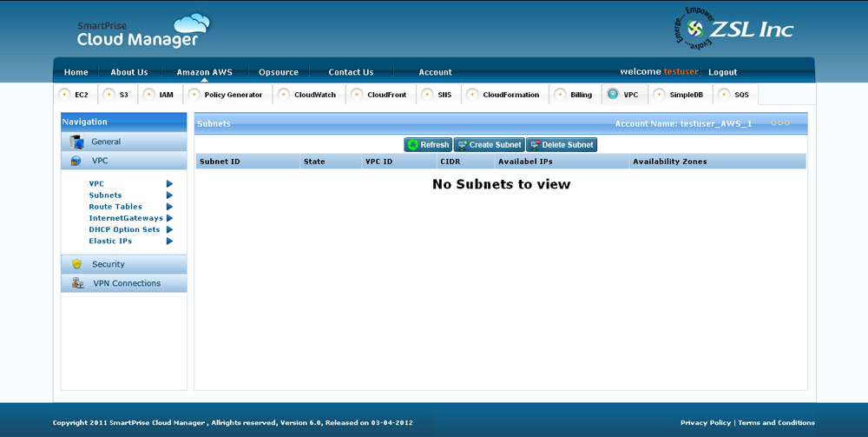
Task: Expand the Subnets arrow in navigation
Action: [169, 195]
